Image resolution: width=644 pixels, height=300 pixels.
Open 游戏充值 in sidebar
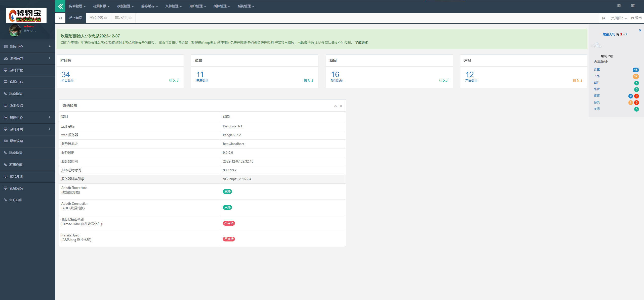[x=28, y=165]
